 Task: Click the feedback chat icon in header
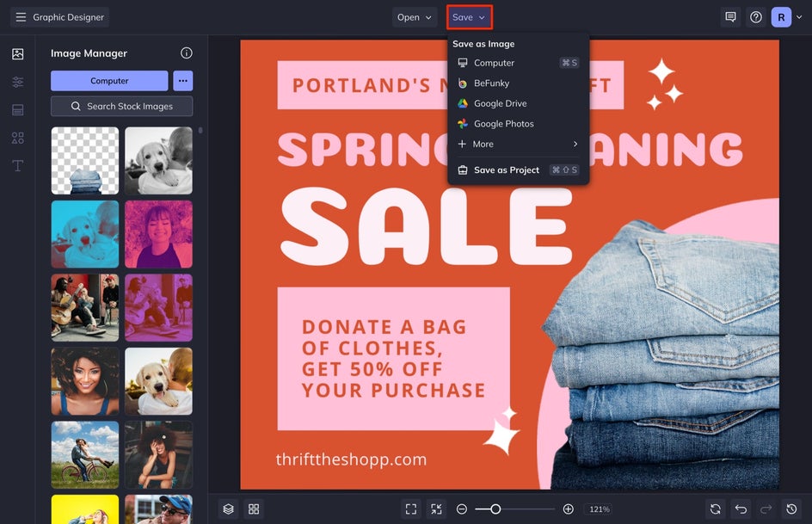click(x=730, y=16)
